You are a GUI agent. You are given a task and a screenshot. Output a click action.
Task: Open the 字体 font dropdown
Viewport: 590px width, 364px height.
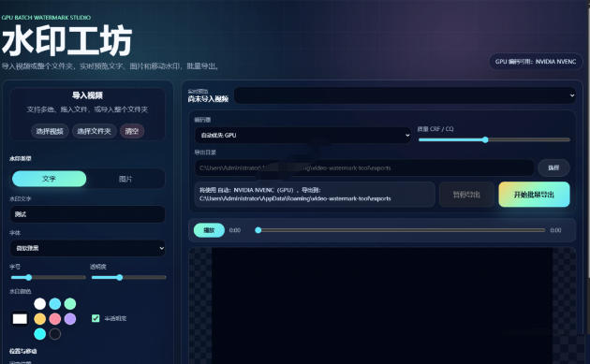[88, 248]
